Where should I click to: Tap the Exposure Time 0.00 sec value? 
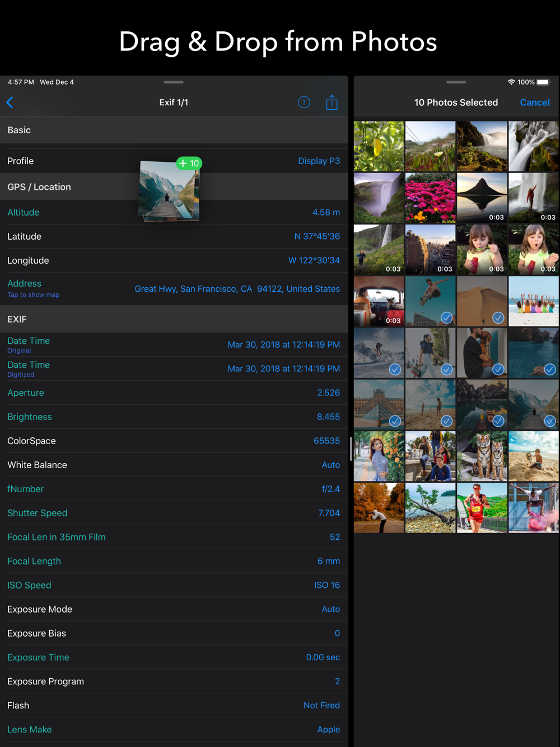[x=323, y=657]
